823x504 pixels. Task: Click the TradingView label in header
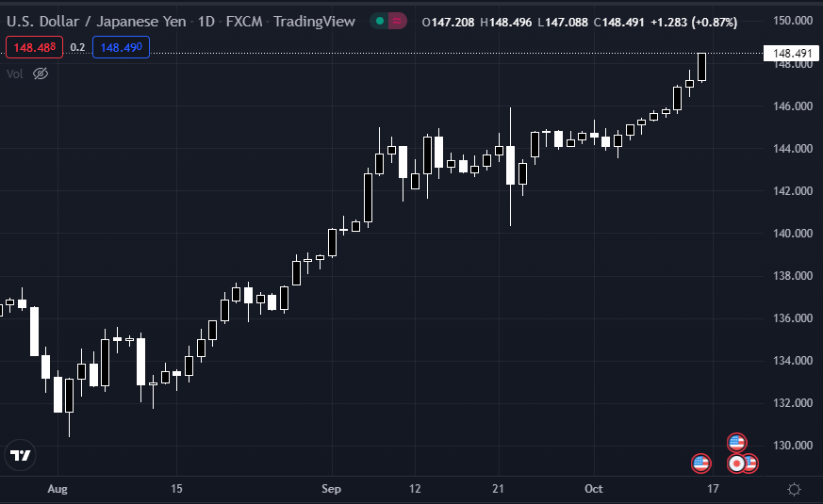click(314, 22)
